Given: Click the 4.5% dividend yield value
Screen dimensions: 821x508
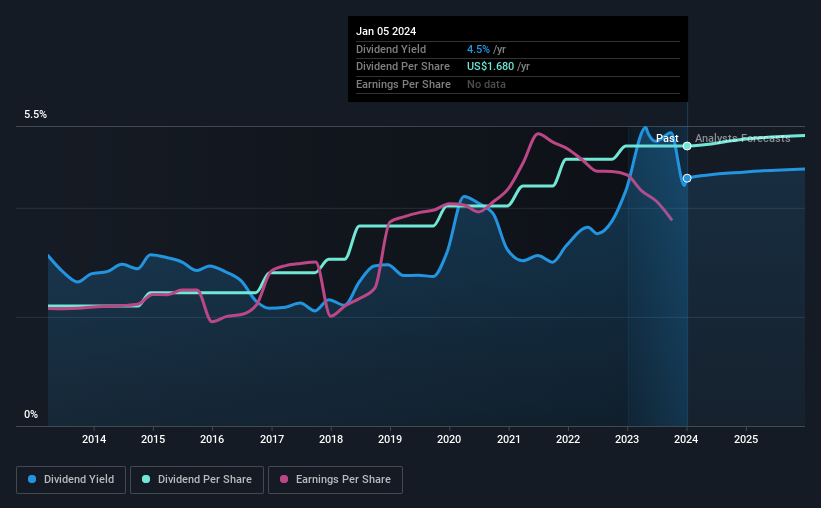Looking at the screenshot, I should (x=478, y=49).
